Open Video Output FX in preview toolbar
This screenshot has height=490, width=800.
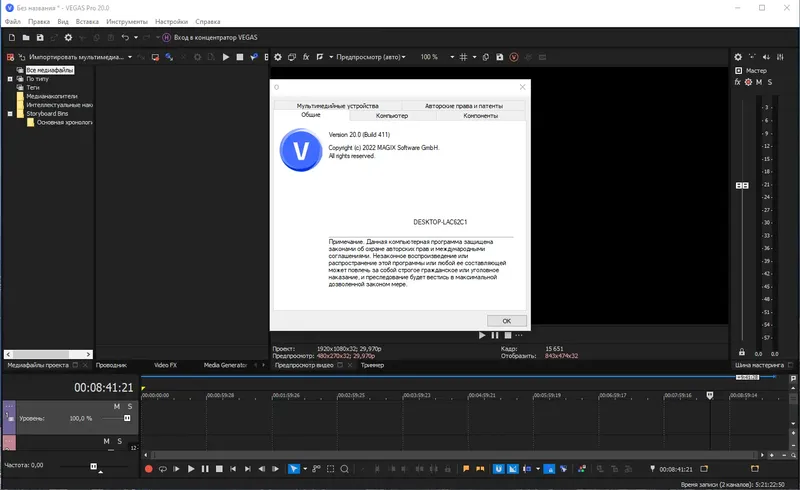click(306, 57)
